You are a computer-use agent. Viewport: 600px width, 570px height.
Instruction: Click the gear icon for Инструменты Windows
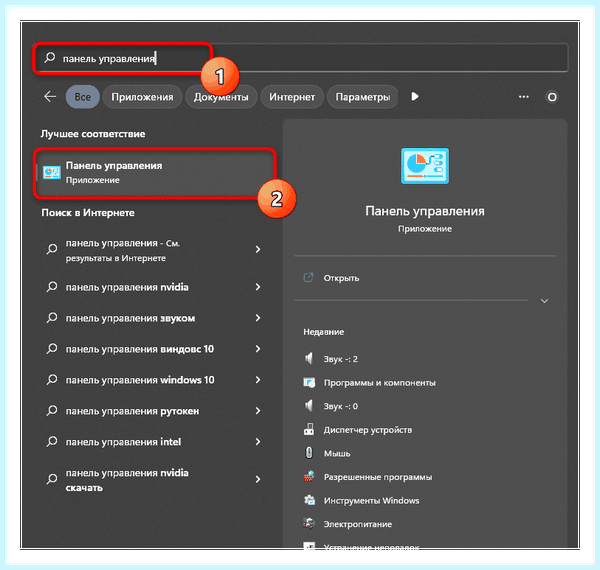tap(309, 500)
